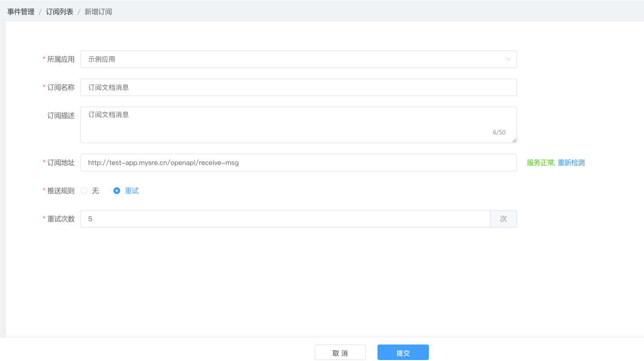Image resolution: width=644 pixels, height=361 pixels.
Task: Open the 所属应用 dropdown showing 示例应用
Action: click(291, 59)
